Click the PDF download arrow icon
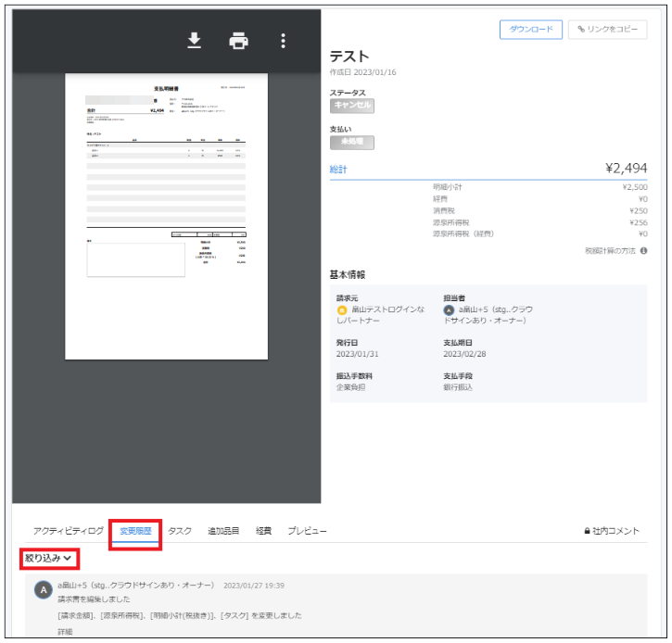The width and height of the screenshot is (672, 643). point(194,41)
